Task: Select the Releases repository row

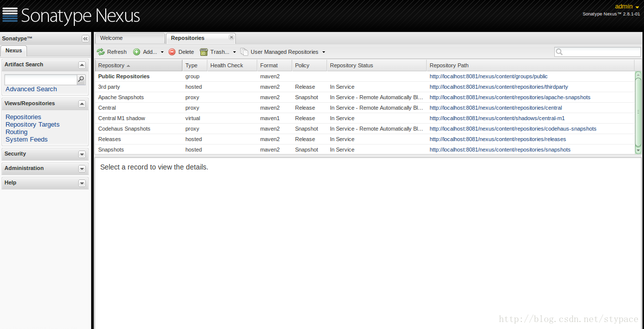Action: [x=365, y=139]
